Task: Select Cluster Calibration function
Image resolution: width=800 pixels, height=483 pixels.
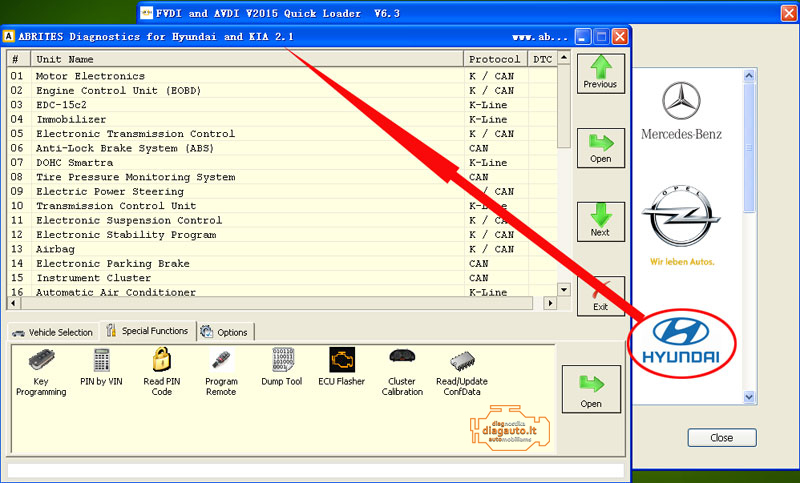Action: [x=402, y=372]
